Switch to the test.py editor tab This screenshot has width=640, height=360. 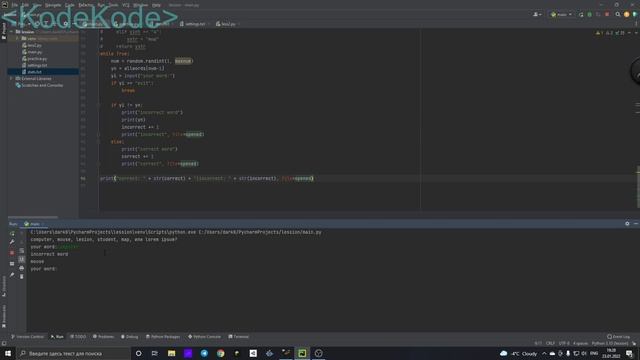click(x=226, y=24)
